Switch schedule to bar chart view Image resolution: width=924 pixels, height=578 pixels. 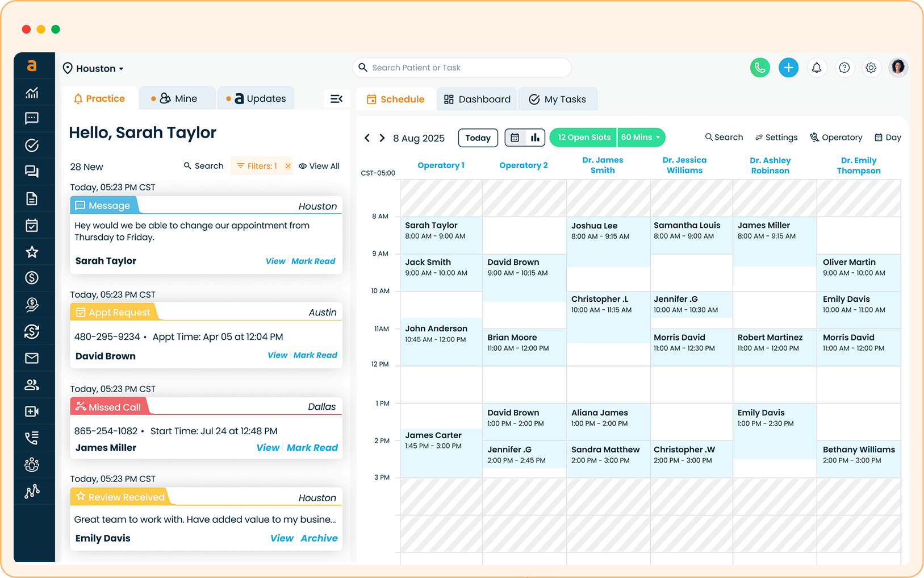535,138
